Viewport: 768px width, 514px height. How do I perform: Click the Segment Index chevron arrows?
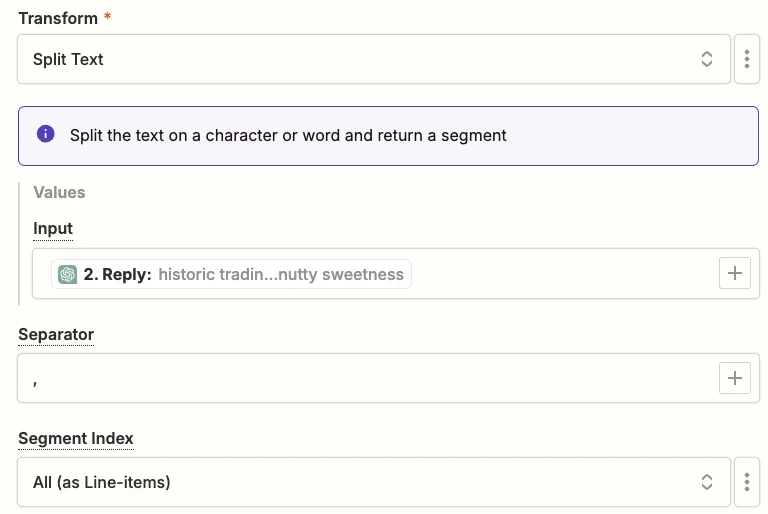[707, 483]
